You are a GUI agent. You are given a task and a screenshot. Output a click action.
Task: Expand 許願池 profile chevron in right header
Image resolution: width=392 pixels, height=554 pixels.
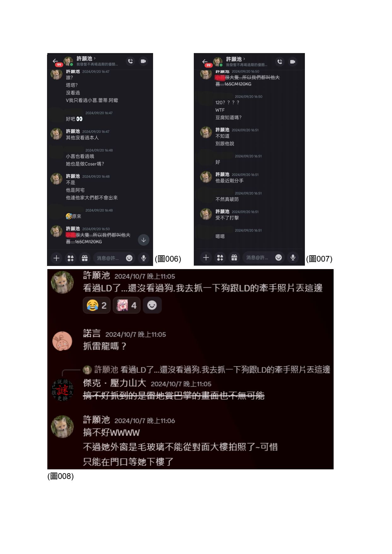click(244, 59)
